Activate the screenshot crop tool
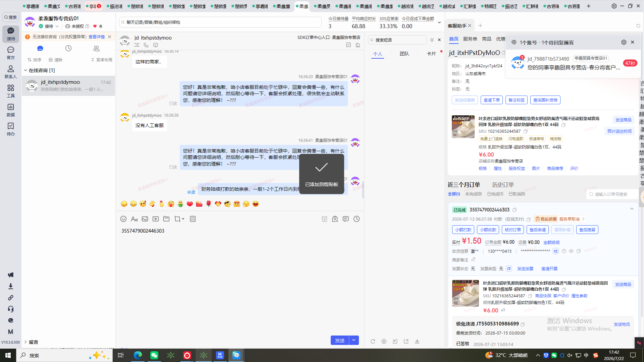 tap(177, 219)
